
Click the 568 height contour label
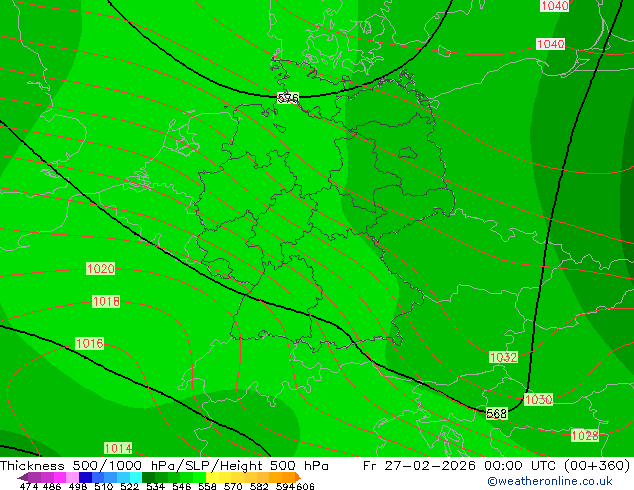(496, 414)
